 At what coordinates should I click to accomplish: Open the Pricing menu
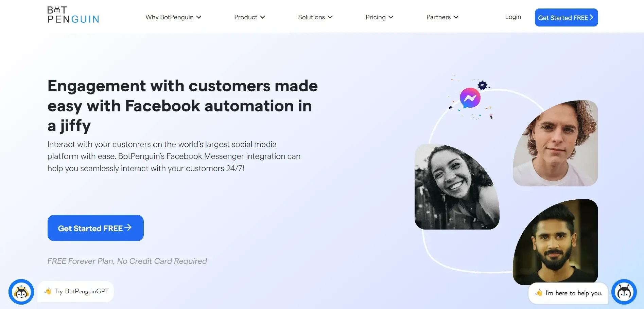click(x=379, y=17)
